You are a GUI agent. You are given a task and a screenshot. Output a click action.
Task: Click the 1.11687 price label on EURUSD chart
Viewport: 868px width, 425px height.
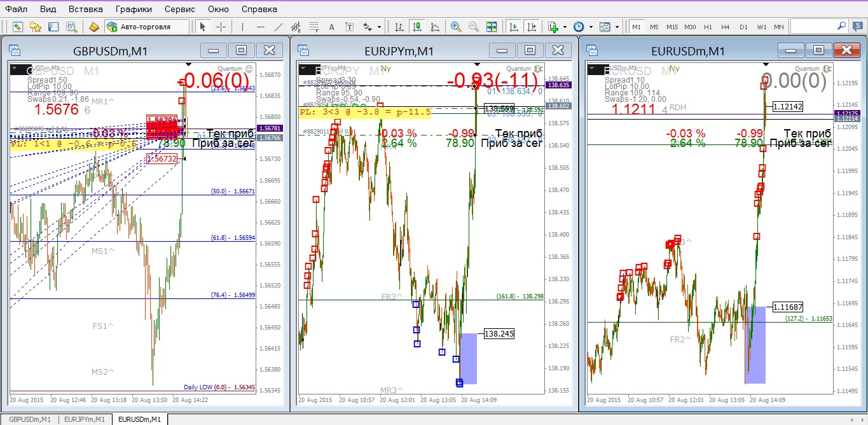pos(787,307)
